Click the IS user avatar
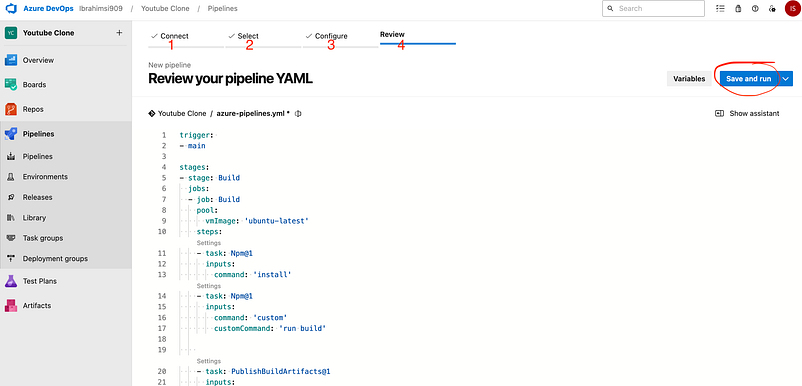The image size is (802, 386). [x=792, y=9]
